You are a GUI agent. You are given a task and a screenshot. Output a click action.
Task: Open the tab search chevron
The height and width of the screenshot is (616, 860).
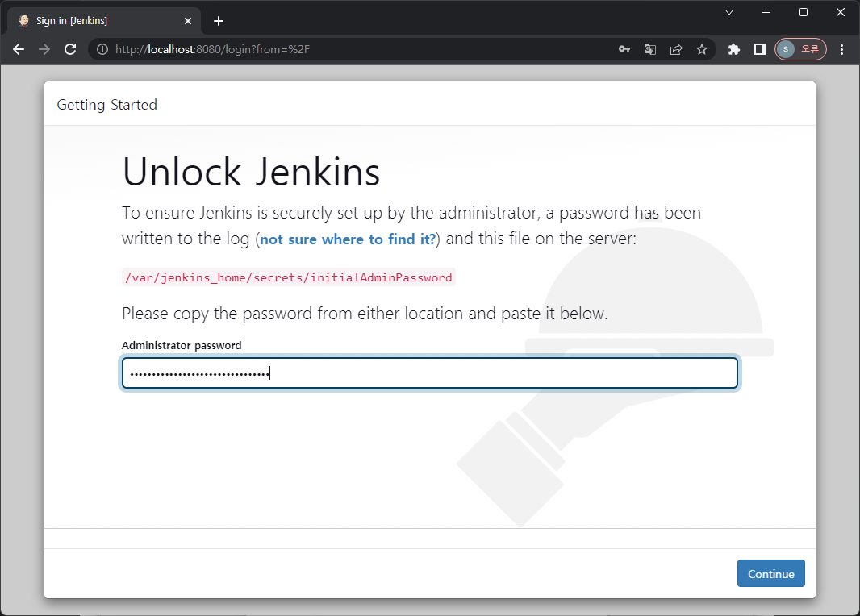729,12
